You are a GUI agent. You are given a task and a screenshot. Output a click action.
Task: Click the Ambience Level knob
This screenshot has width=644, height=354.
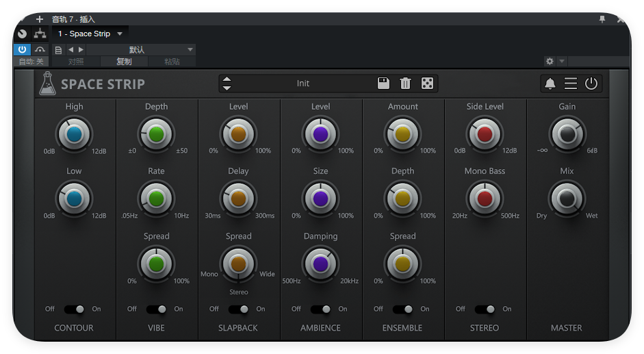pyautogui.click(x=320, y=134)
